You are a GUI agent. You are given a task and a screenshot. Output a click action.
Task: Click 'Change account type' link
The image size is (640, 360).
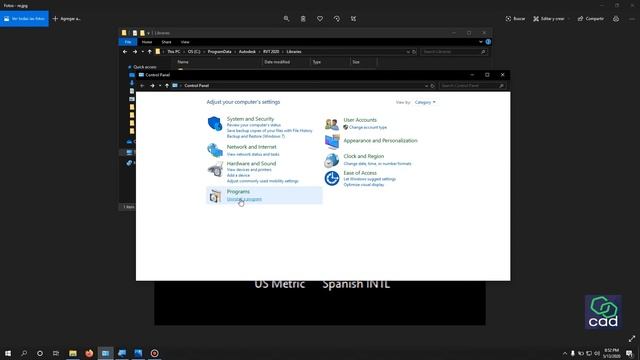[368, 127]
